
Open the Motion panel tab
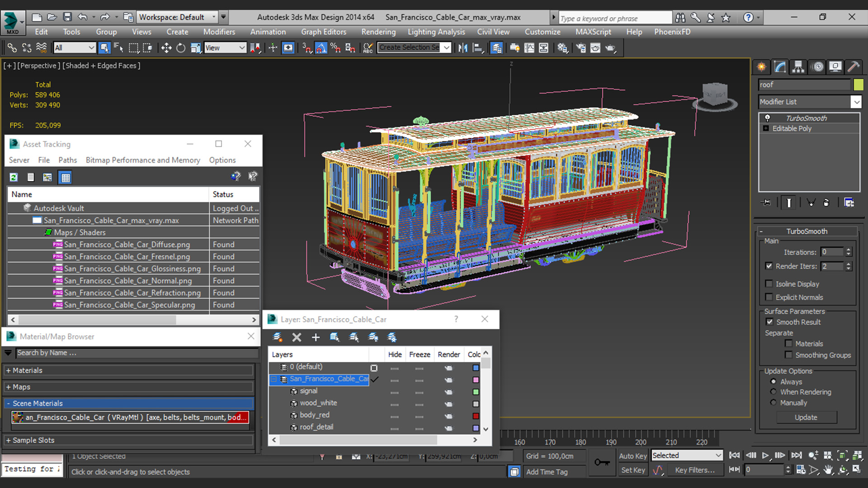coord(818,67)
